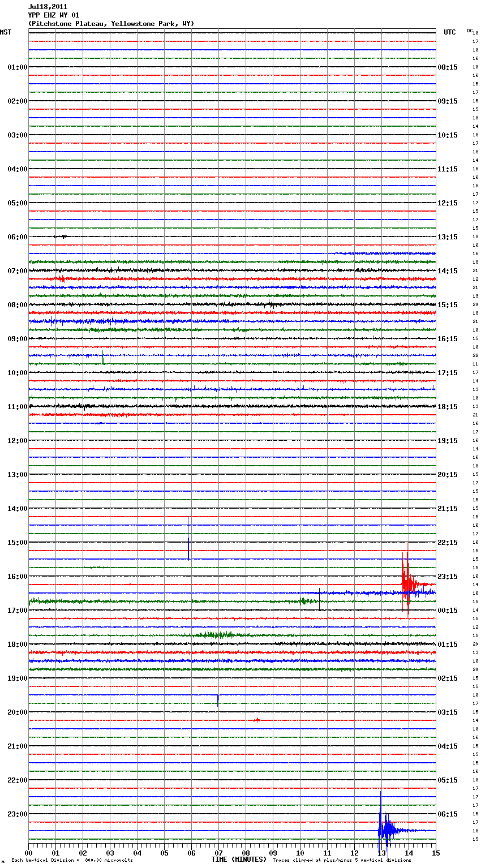Pick the 09:00 MST time label
Image resolution: width=481 pixels, height=868 pixels.
click(17, 339)
